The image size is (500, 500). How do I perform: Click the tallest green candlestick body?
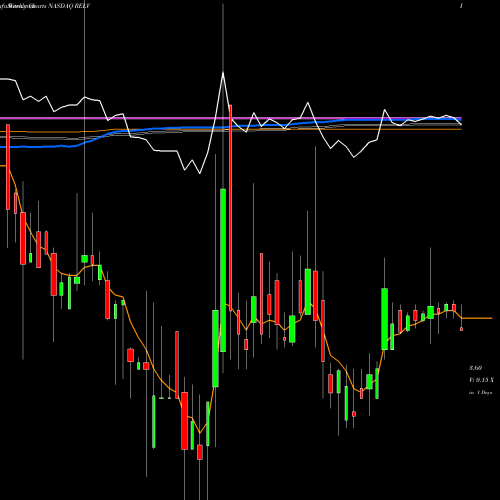pyautogui.click(x=223, y=270)
